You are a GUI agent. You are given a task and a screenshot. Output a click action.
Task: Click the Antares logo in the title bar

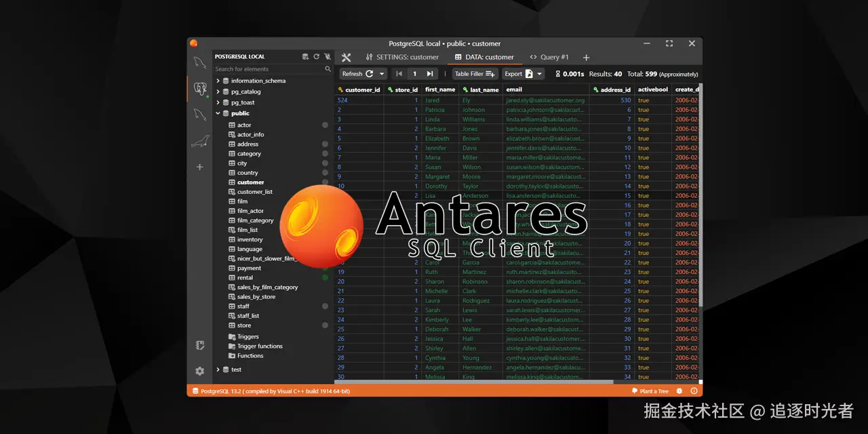194,43
